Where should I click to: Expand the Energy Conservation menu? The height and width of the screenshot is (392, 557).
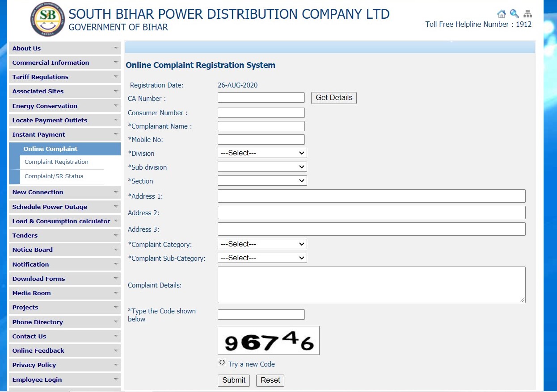65,106
